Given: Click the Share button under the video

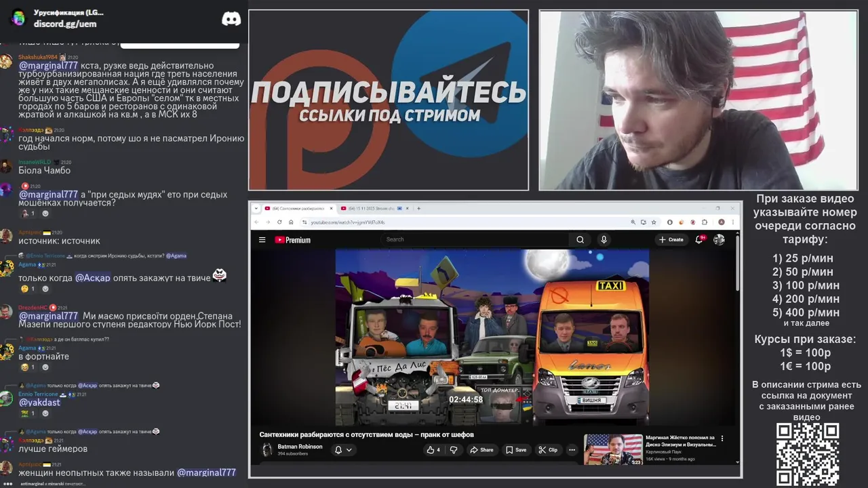Looking at the screenshot, I should tap(481, 450).
